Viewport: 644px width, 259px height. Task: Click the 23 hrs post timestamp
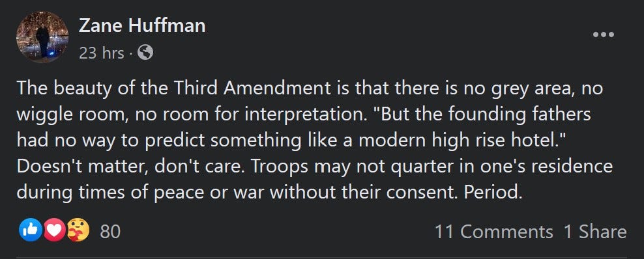[102, 53]
